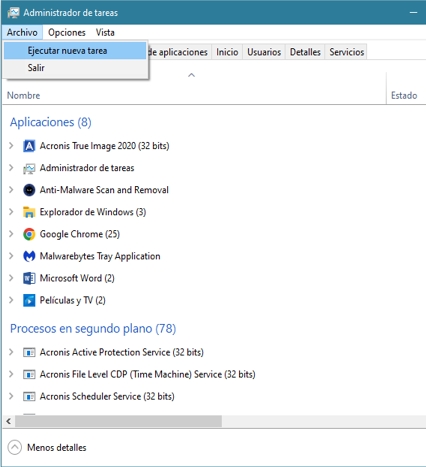Click the Explorador de Windows folder icon
This screenshot has height=467, width=426.
point(29,212)
